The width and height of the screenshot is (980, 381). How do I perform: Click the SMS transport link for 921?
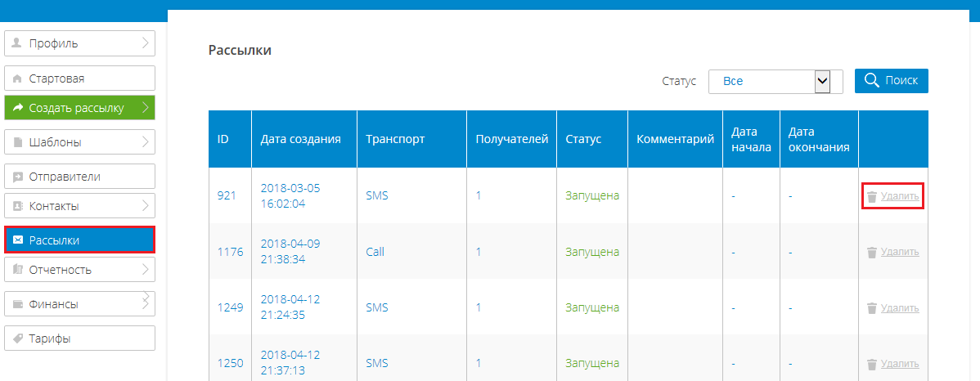[377, 195]
